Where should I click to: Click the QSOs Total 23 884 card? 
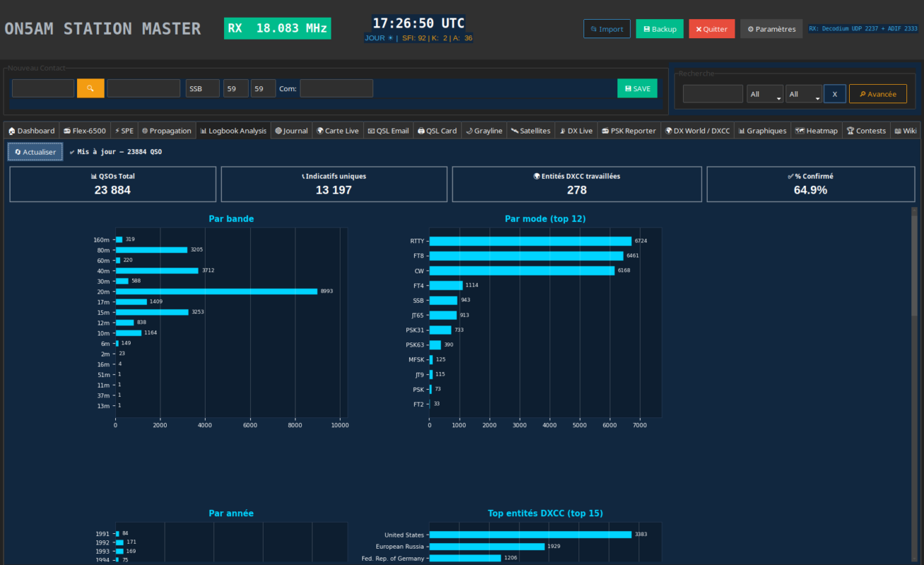pos(113,184)
